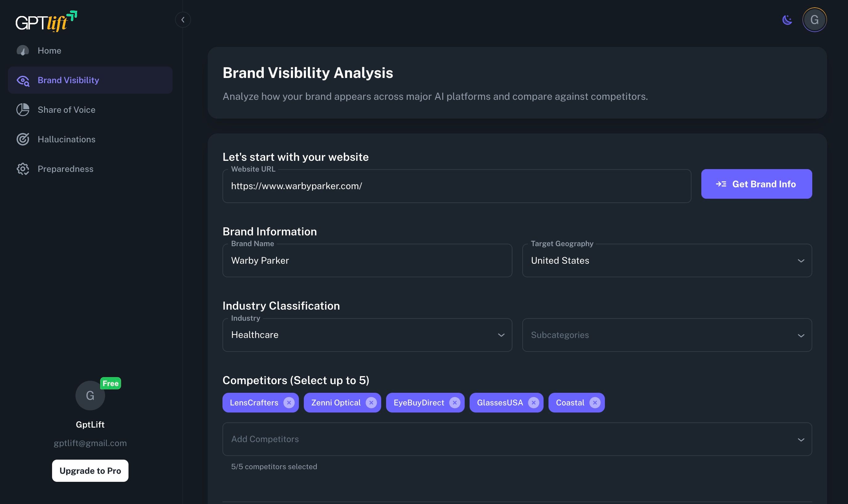
Task: Click the Zenni Optical chip label
Action: tap(336, 403)
